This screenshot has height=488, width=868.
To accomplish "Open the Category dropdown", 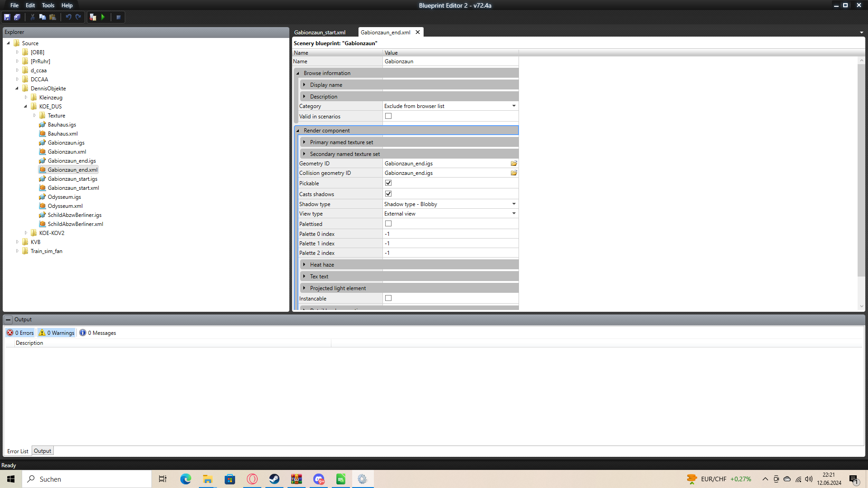I will coord(514,106).
